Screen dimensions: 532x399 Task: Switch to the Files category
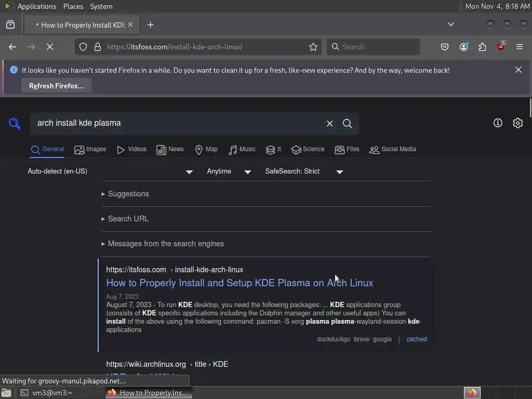[347, 149]
